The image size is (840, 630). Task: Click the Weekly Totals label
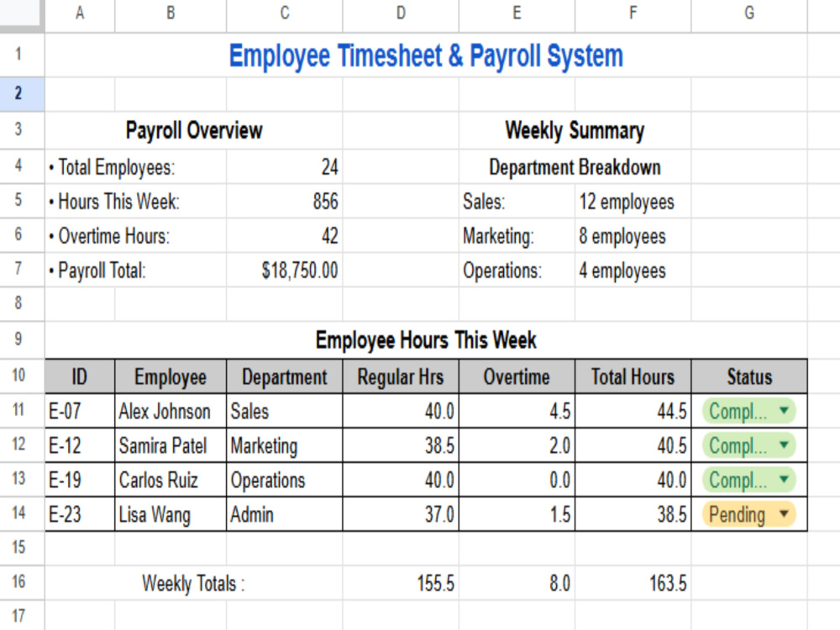193,583
